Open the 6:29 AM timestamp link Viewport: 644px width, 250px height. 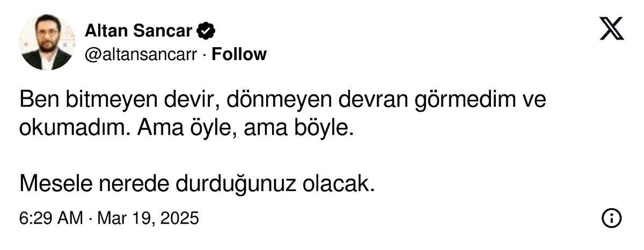[51, 218]
